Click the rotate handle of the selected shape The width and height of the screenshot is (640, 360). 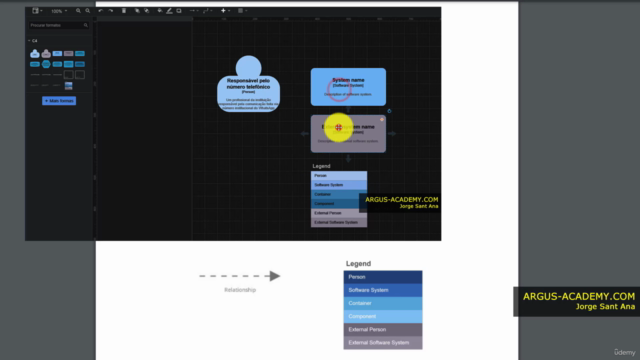pos(389,111)
